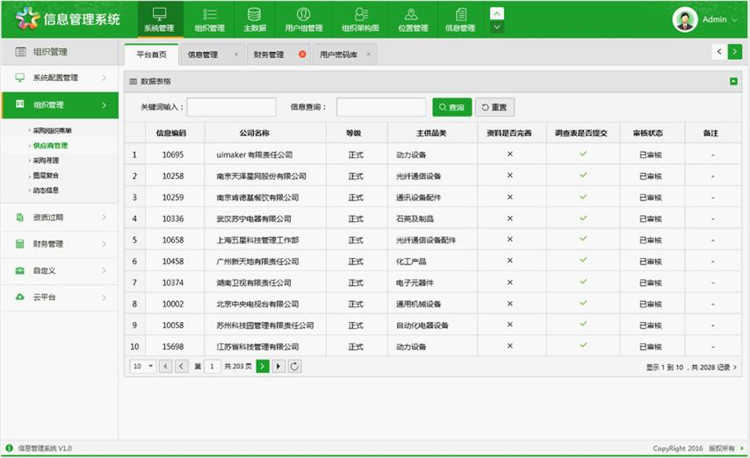Select row with code 10336
750x458 pixels.
433,218
